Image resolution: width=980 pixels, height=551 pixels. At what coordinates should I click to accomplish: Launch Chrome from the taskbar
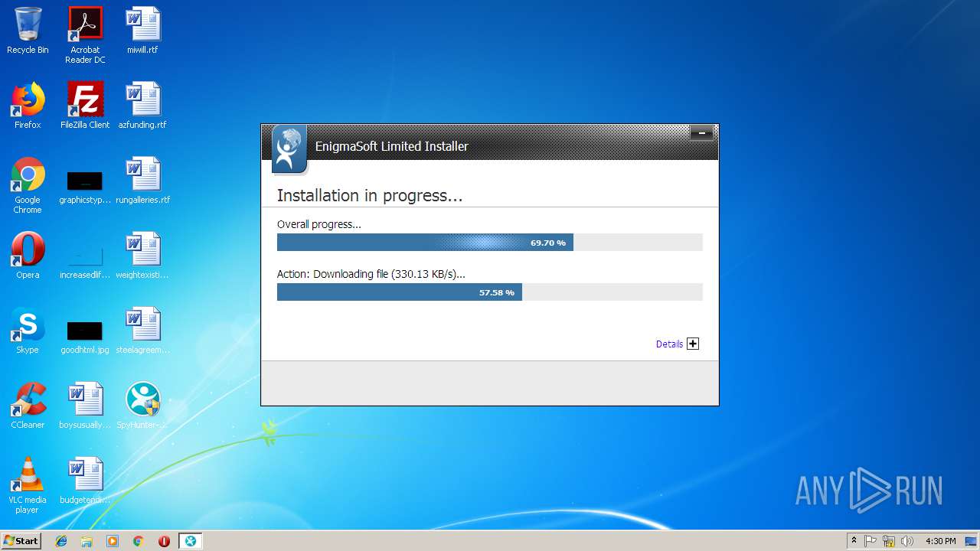pyautogui.click(x=139, y=541)
